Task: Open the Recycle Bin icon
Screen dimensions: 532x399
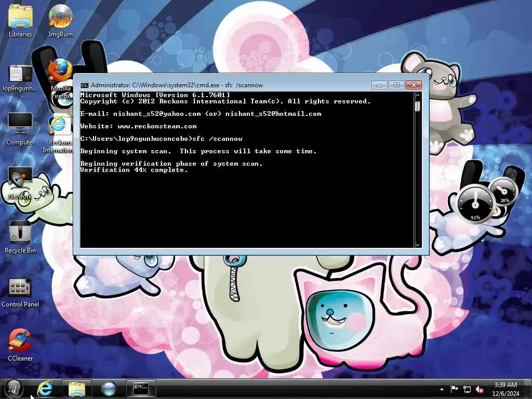Action: pyautogui.click(x=20, y=237)
